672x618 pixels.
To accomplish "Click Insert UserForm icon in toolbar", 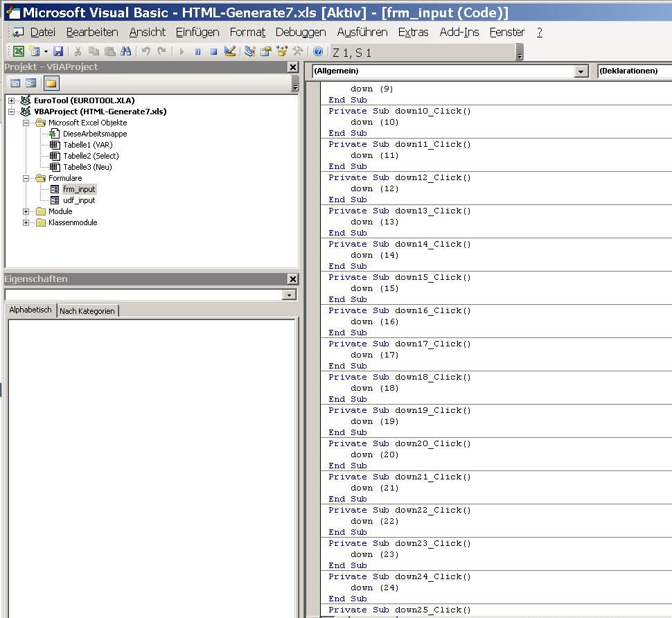I will (x=34, y=52).
